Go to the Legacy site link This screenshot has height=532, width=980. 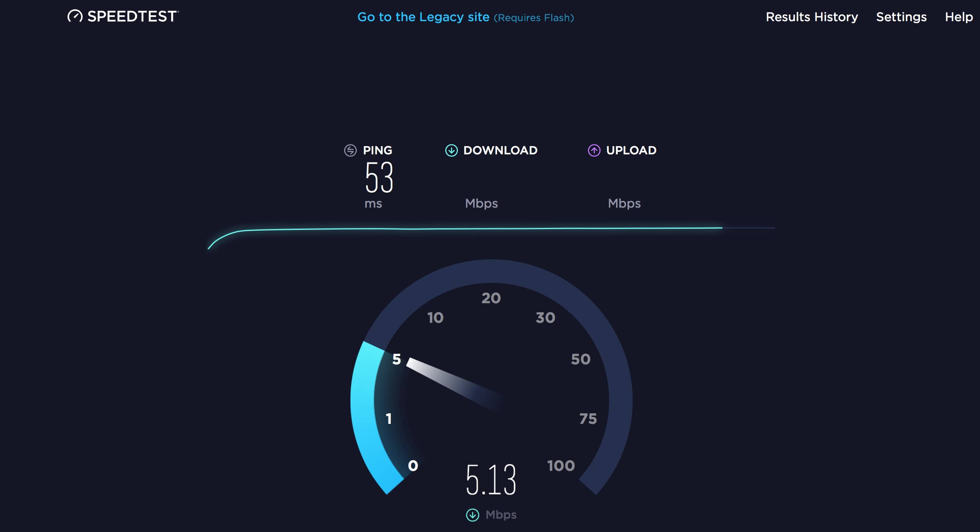click(x=423, y=16)
